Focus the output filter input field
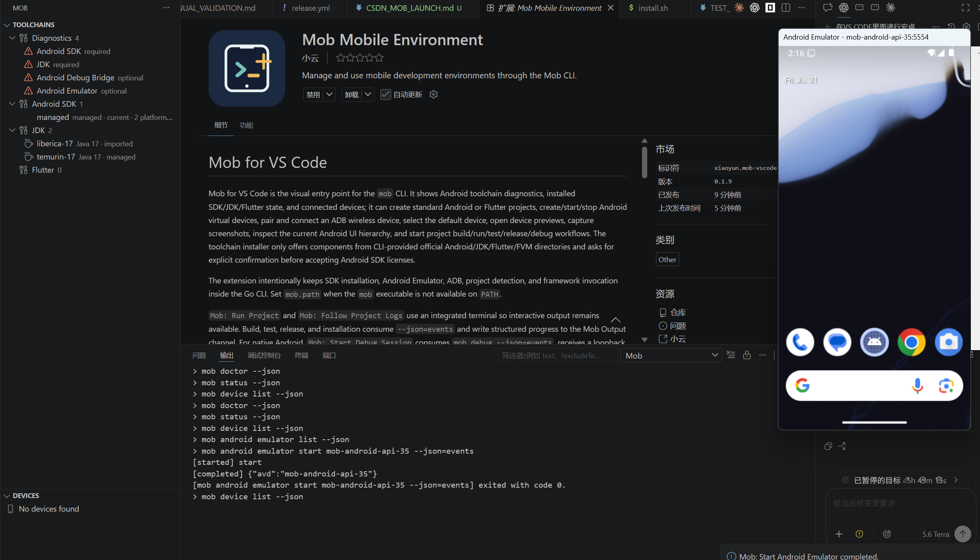 tap(557, 355)
